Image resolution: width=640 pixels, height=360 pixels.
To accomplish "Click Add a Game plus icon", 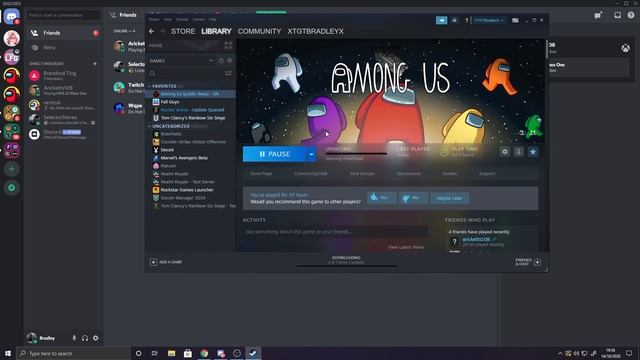I will point(153,262).
